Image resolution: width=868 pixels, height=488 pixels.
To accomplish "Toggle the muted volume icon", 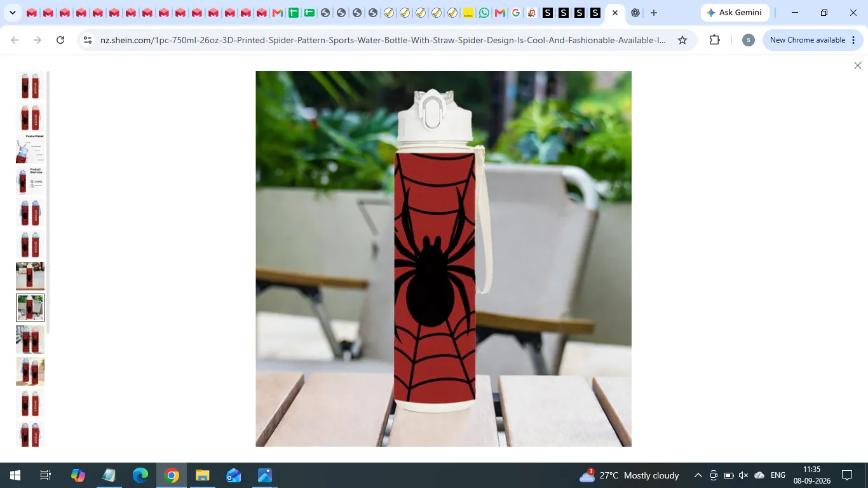I will click(743, 475).
